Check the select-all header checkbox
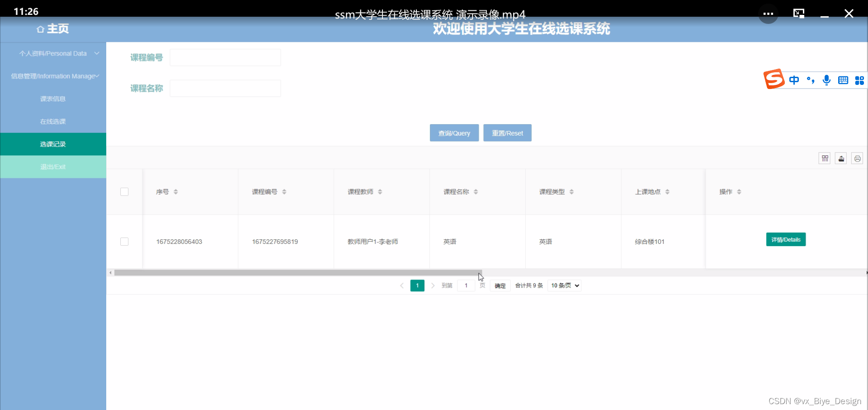868x410 pixels. (x=124, y=192)
